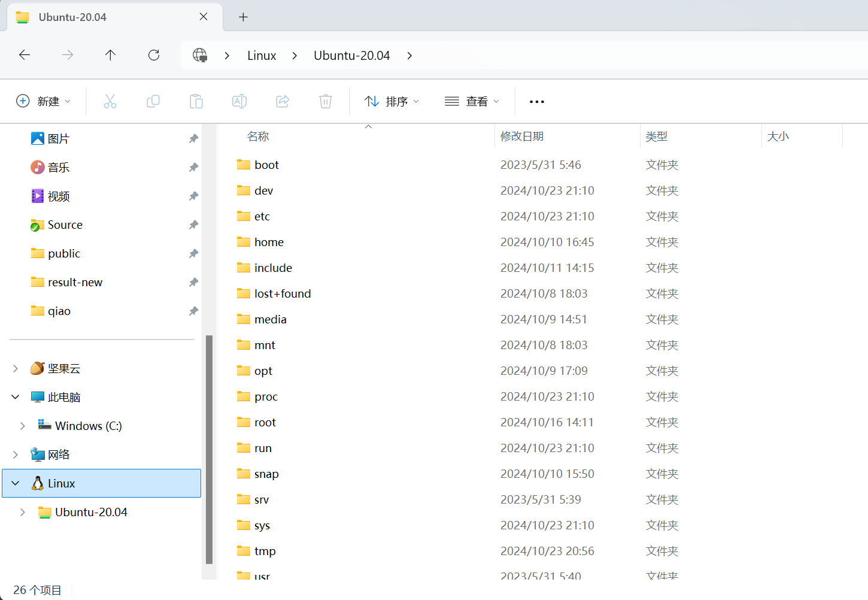Select 网络 in the navigation pane
This screenshot has width=868, height=600.
[x=57, y=454]
